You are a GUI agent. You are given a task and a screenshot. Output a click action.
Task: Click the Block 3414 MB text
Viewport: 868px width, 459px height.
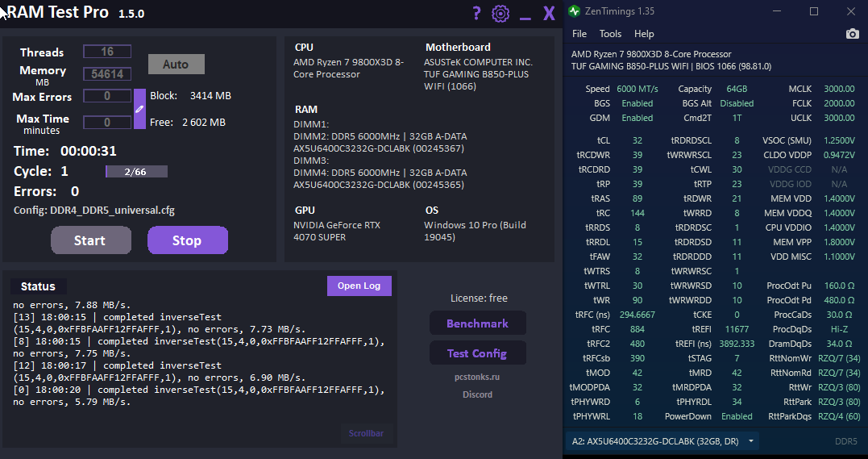click(x=190, y=95)
